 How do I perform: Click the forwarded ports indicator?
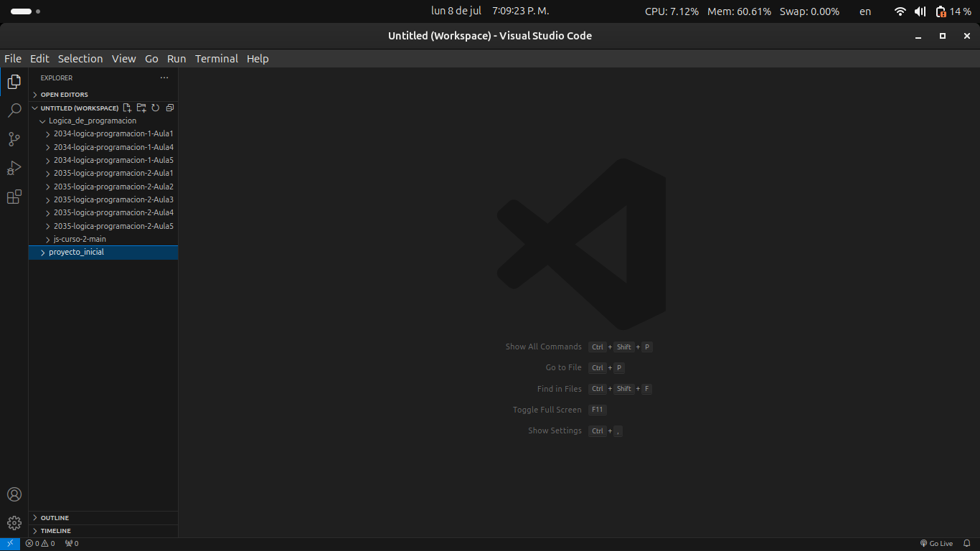click(72, 543)
